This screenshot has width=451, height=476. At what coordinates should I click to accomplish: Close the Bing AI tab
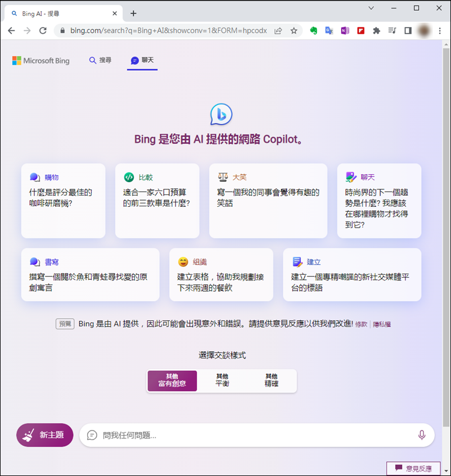[x=115, y=13]
